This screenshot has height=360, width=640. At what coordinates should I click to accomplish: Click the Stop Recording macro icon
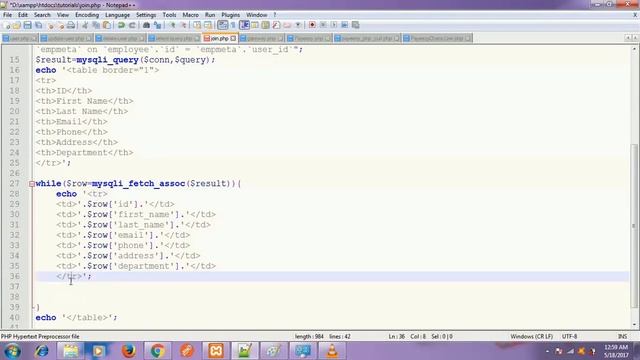[323, 25]
